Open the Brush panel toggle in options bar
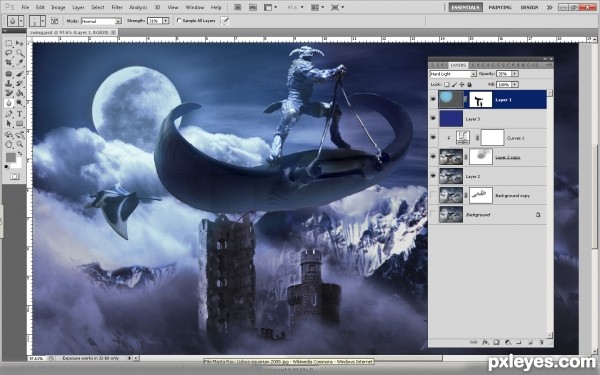 (x=54, y=21)
